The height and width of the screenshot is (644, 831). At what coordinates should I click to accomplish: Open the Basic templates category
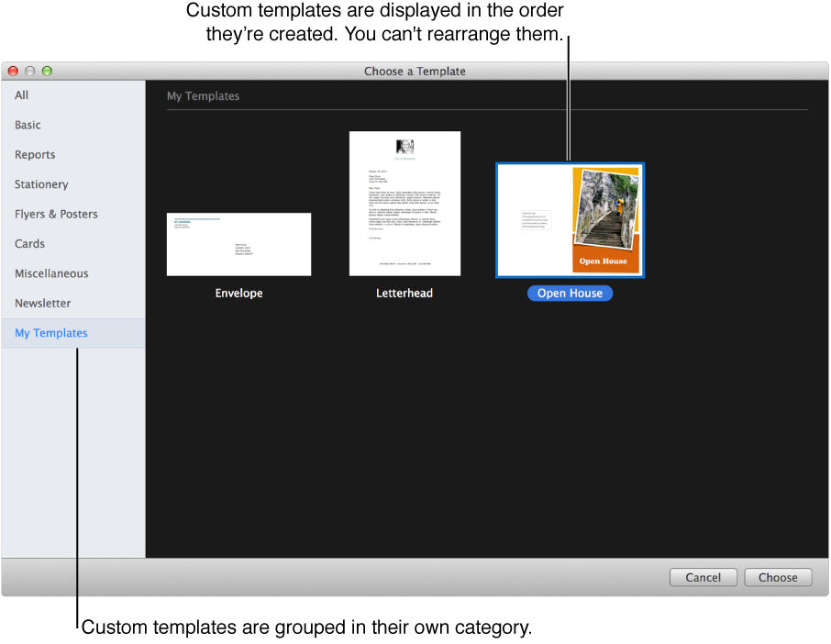pyautogui.click(x=28, y=125)
